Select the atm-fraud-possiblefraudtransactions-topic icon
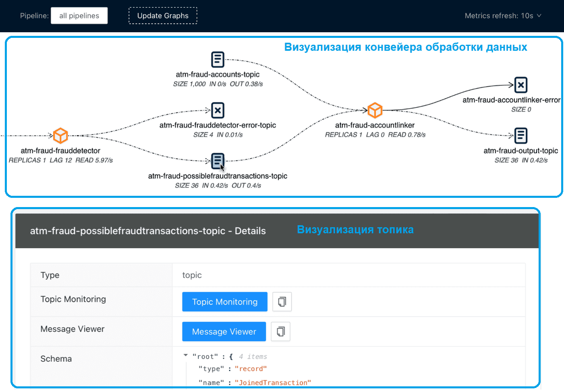 click(218, 161)
